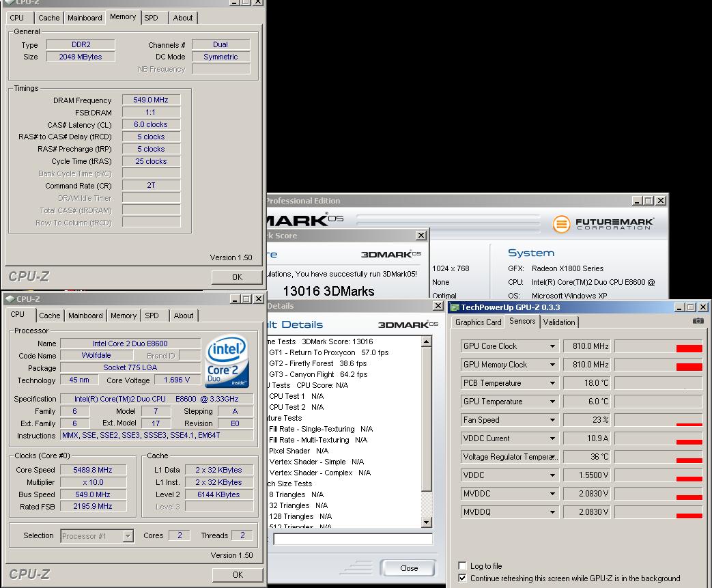
Task: Click OK in the lower CPU-Z CPU window
Action: point(238,575)
